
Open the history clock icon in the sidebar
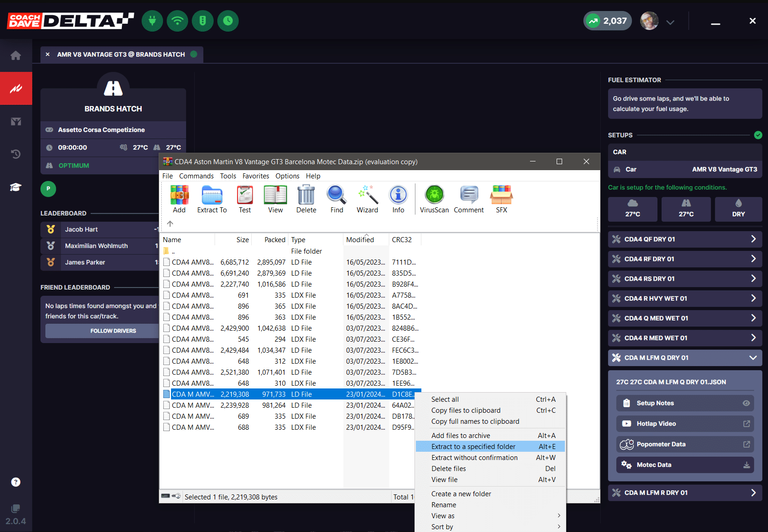16,154
